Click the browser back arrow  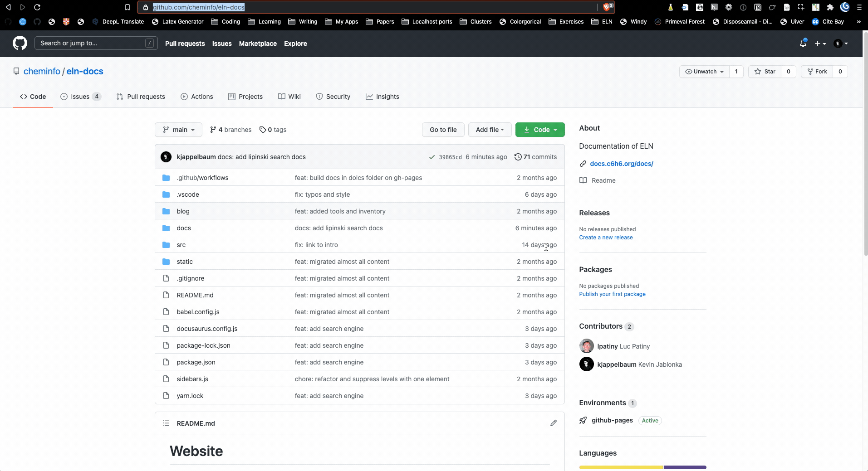[8, 7]
